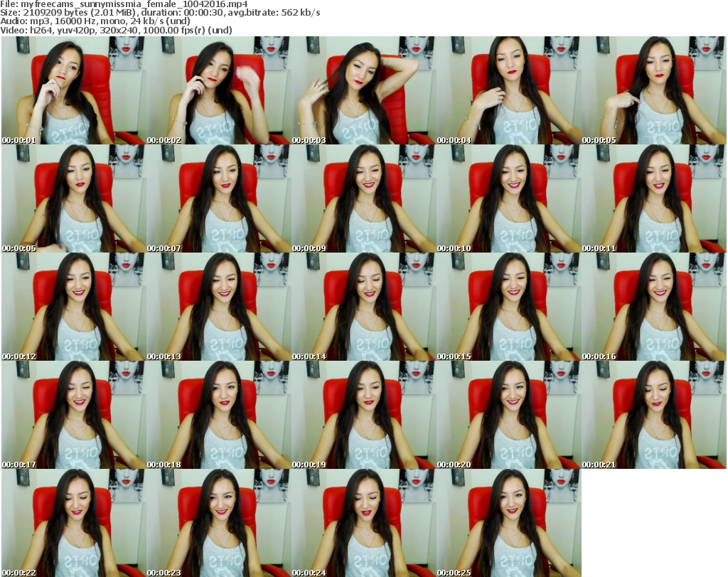Select the thumbnail stamped 00:00:05

point(654,90)
